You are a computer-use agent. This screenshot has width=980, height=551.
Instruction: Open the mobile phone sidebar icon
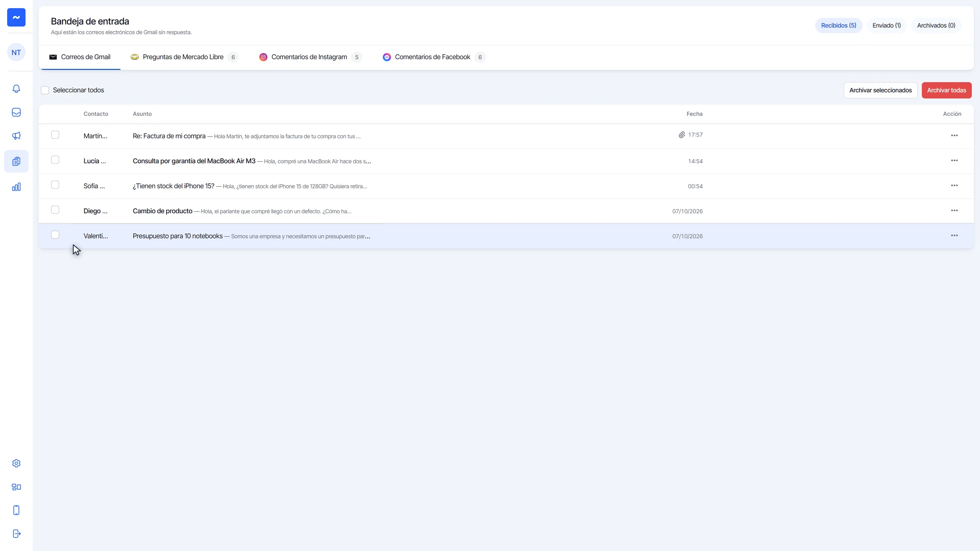[16, 510]
